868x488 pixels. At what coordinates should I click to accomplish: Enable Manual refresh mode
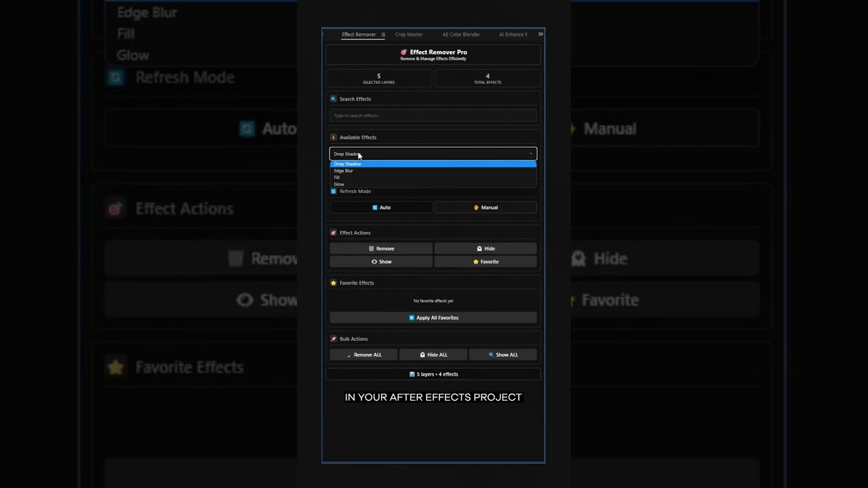point(486,207)
